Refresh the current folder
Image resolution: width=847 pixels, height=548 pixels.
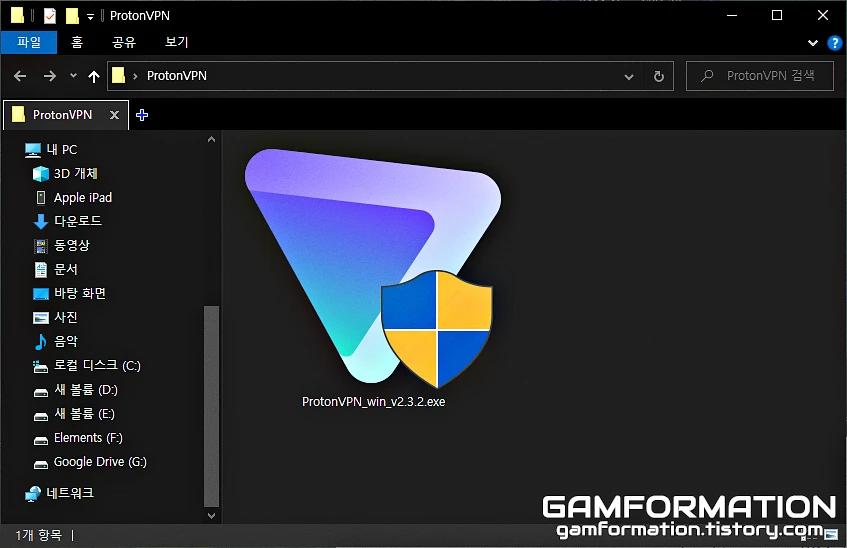(658, 76)
